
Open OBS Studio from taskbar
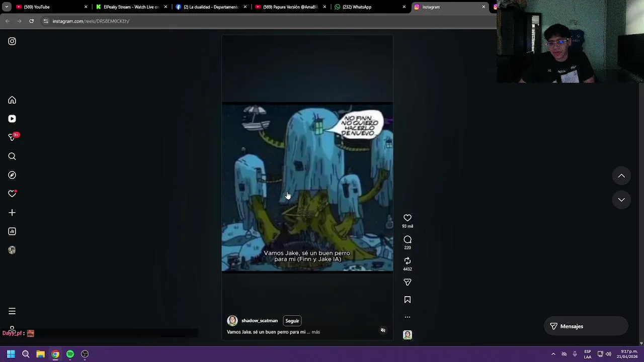coord(85,354)
